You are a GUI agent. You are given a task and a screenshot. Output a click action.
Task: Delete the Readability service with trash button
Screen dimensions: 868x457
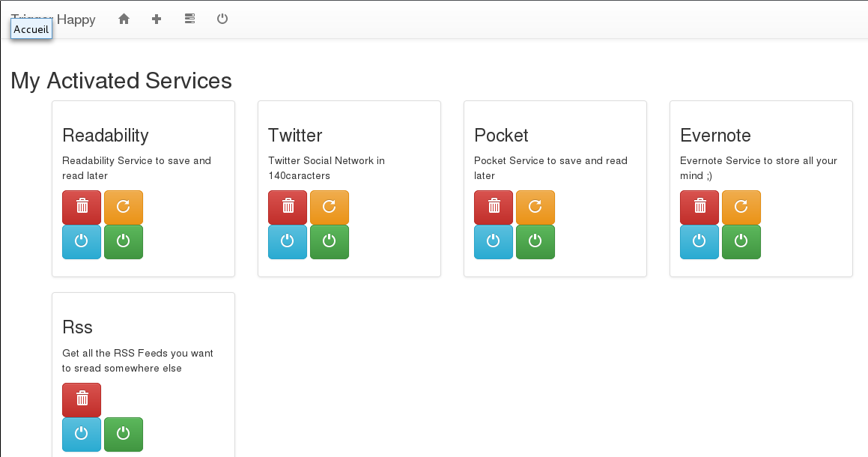coord(82,208)
